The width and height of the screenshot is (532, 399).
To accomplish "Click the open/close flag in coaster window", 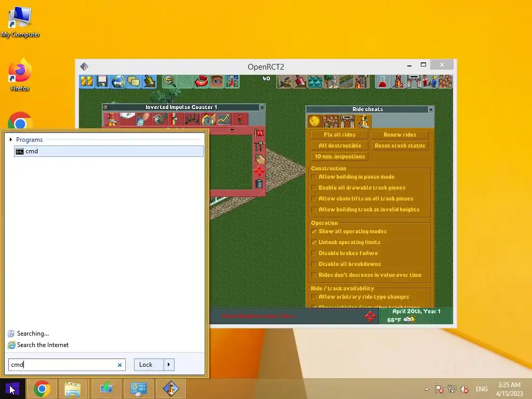I will (259, 134).
